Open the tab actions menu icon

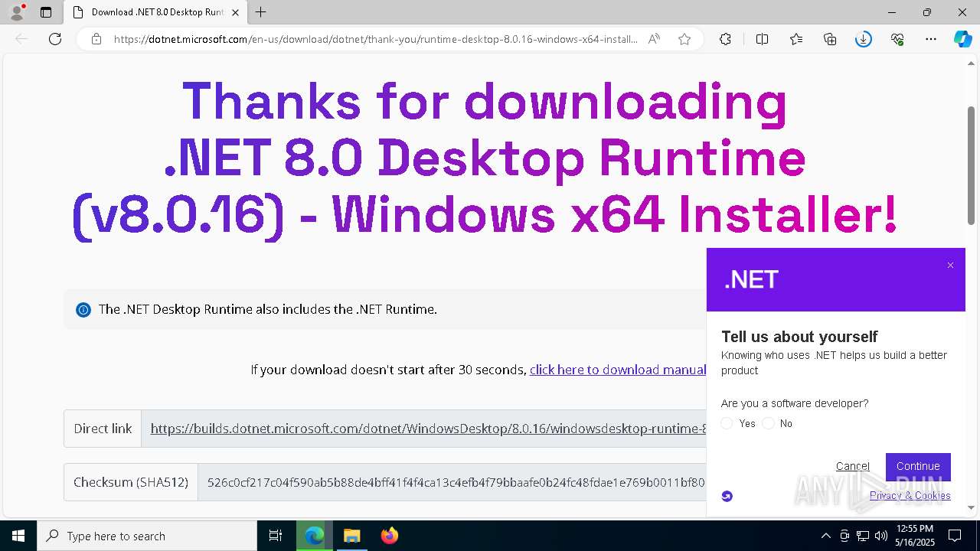coord(46,12)
